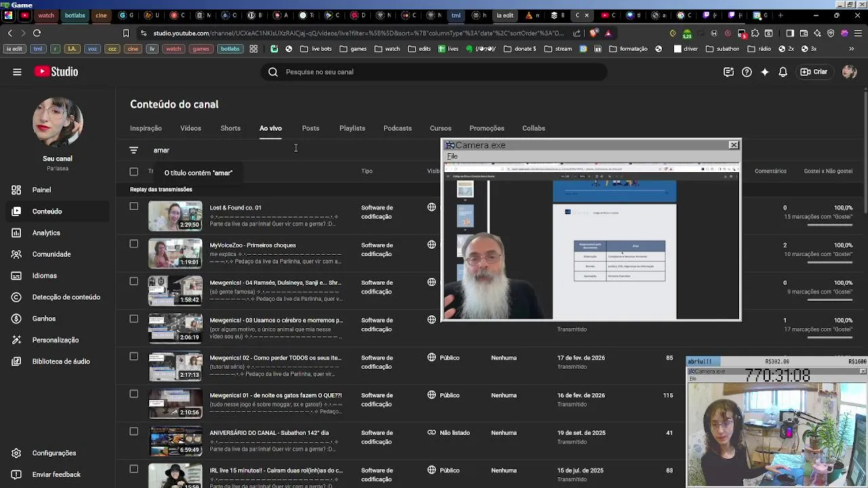Tick checkbox for Lost & Found co. 01

click(x=134, y=207)
